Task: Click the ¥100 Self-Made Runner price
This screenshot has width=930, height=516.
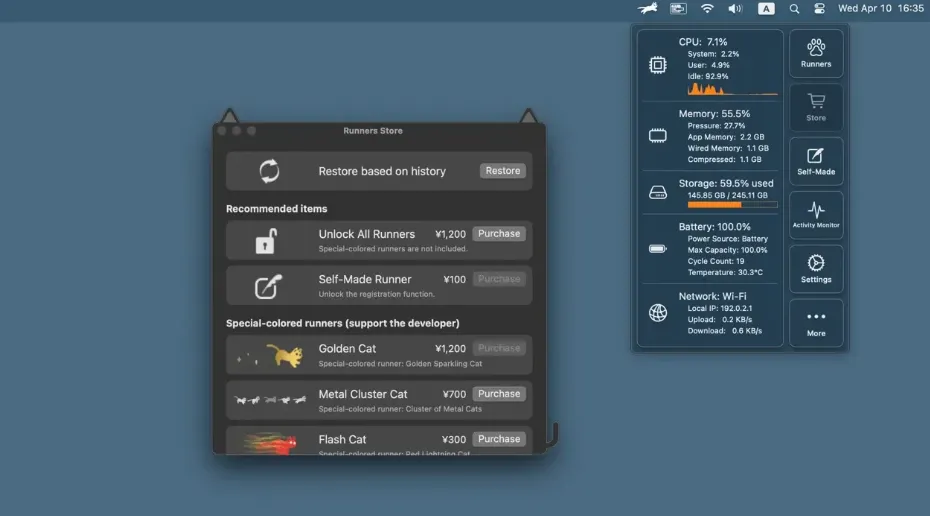Action: point(454,279)
